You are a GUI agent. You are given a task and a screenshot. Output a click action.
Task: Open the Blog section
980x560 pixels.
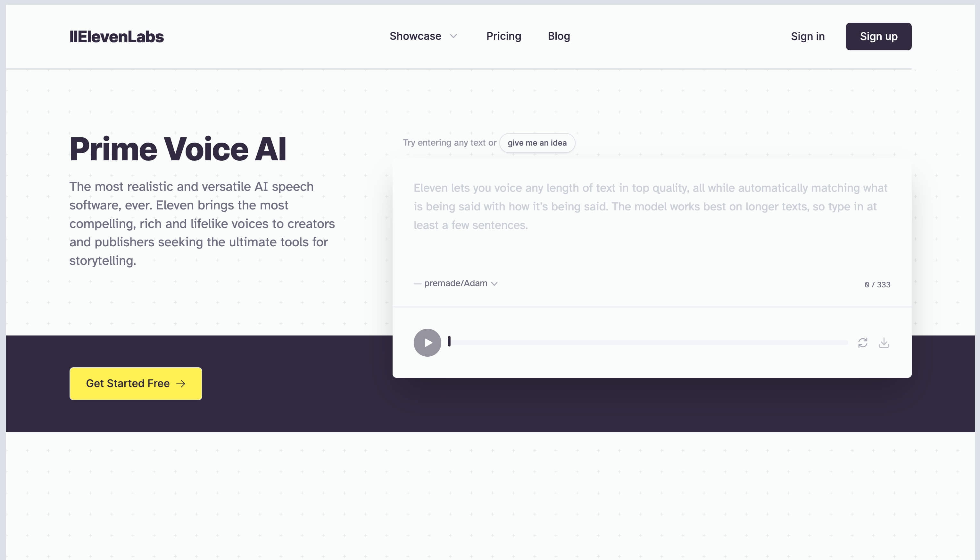click(558, 36)
